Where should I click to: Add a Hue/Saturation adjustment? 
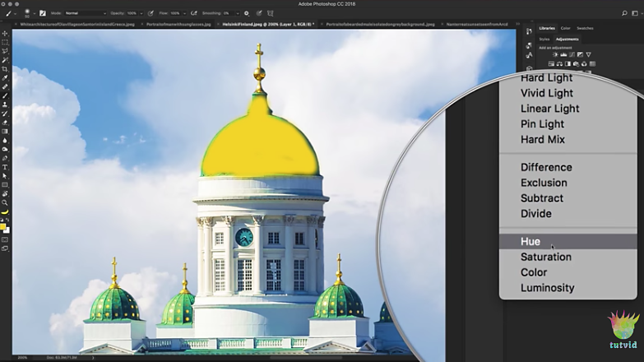[x=551, y=63]
